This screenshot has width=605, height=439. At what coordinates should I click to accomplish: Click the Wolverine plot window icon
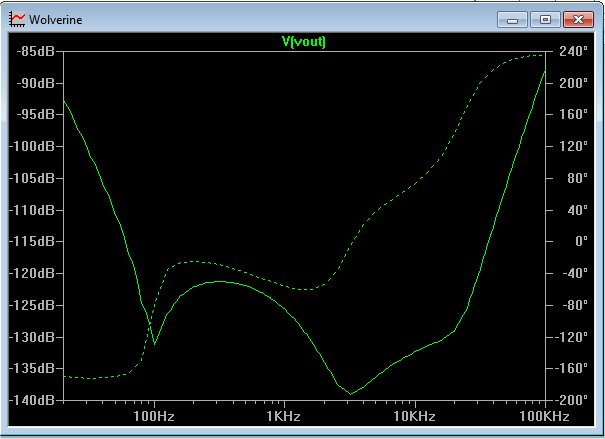point(17,19)
